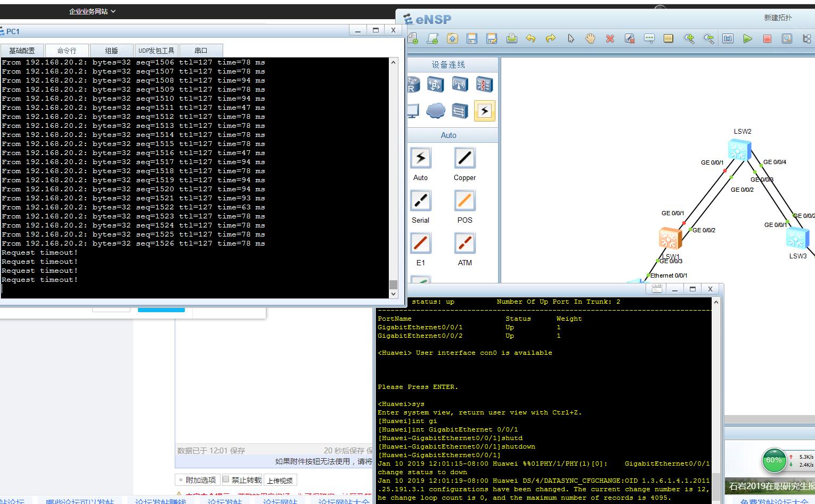This screenshot has width=815, height=504.
Task: Select the eNSP pointer tool
Action: click(x=570, y=38)
